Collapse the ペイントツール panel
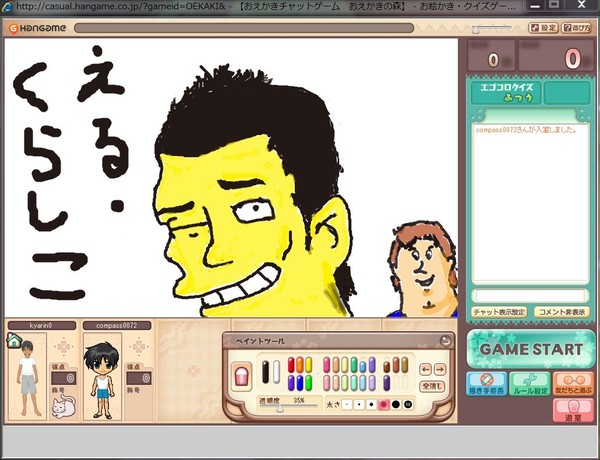 point(445,341)
